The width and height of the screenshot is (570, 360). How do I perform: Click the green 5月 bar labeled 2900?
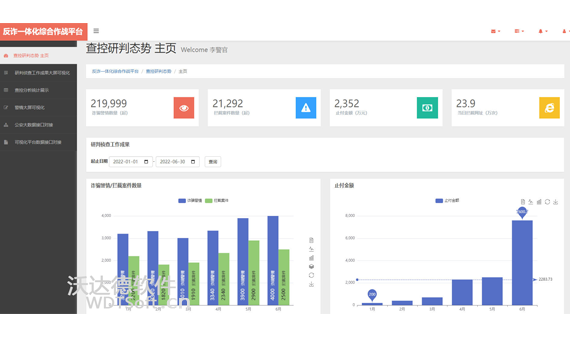[x=254, y=273]
